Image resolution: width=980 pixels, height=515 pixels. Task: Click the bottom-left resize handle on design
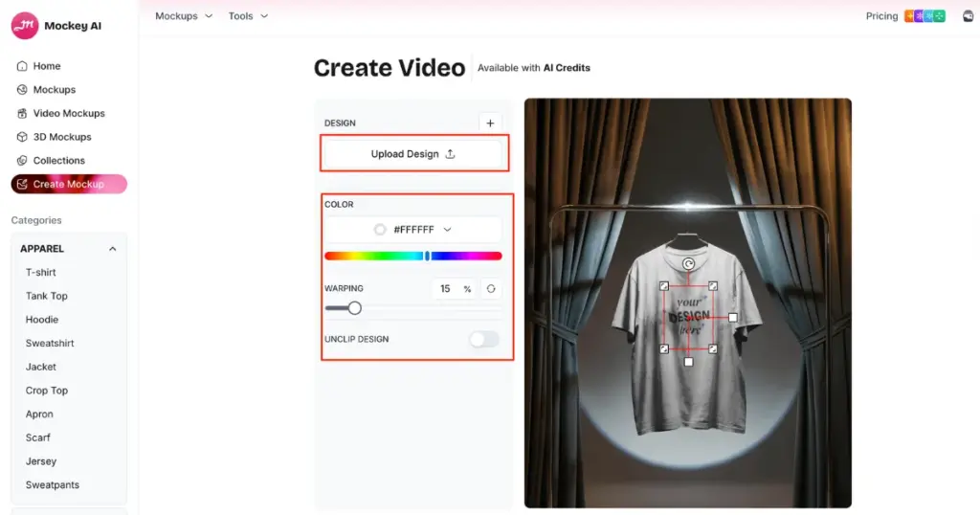tap(664, 348)
